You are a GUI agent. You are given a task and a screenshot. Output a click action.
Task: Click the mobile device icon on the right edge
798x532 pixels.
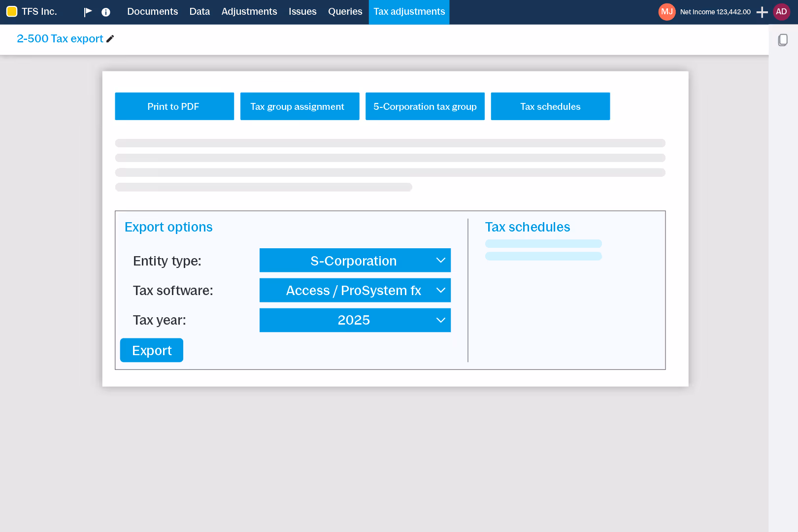point(783,40)
